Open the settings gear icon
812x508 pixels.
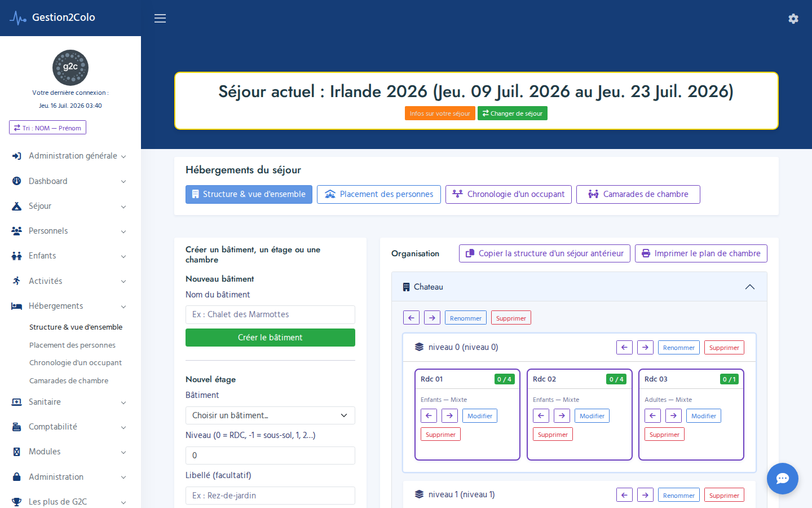tap(793, 19)
